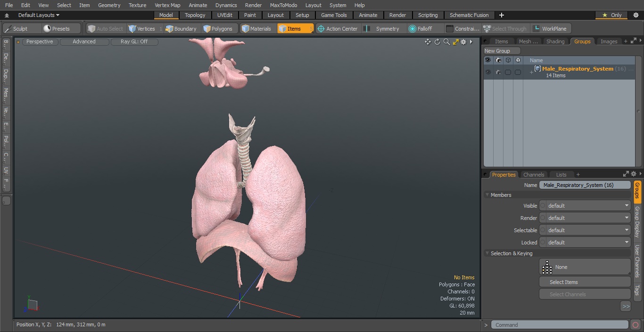Click the Male_Respiratory_System group item icon
This screenshot has height=332, width=644.
pyautogui.click(x=537, y=69)
